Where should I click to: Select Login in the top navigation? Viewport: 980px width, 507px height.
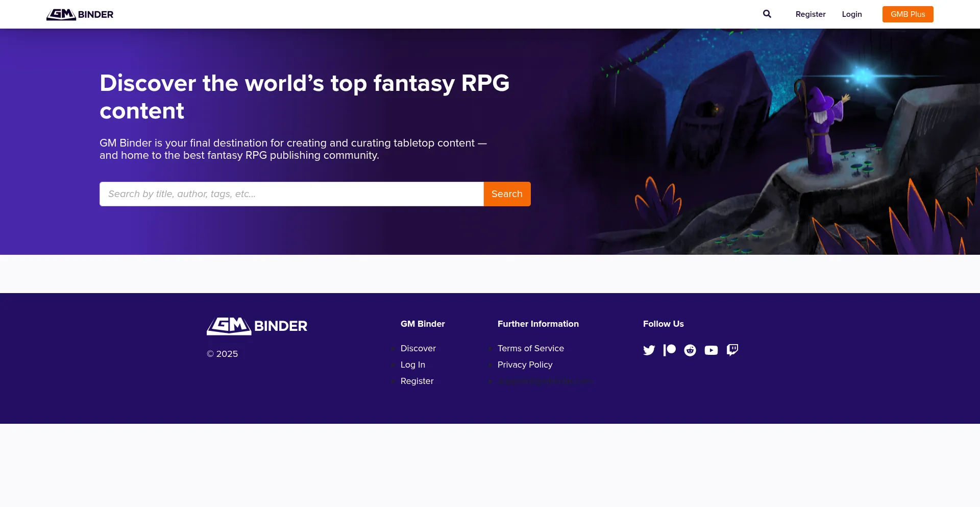coord(851,14)
